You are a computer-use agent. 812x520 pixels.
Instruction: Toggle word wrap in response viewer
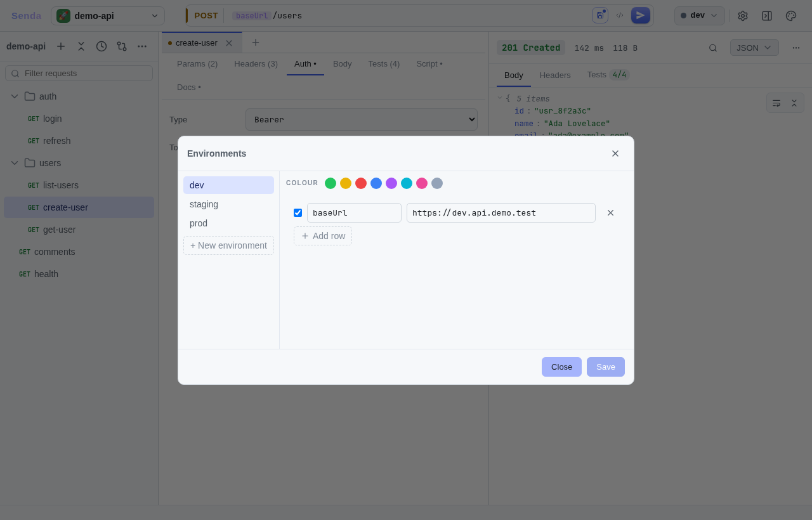point(776,103)
